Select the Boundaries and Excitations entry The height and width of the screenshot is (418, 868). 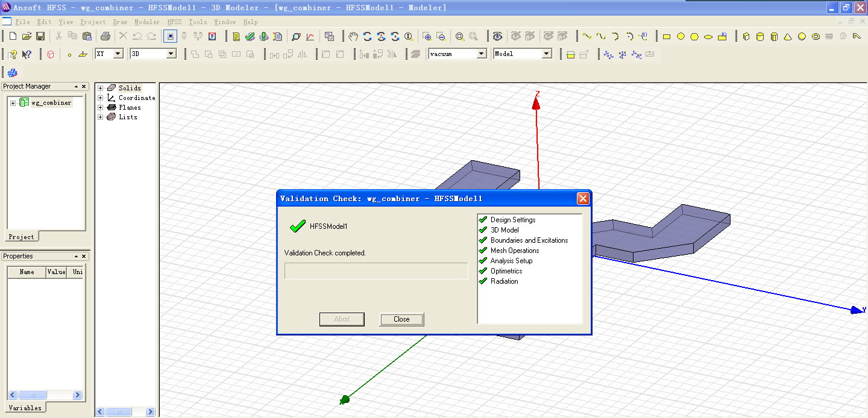(523, 240)
